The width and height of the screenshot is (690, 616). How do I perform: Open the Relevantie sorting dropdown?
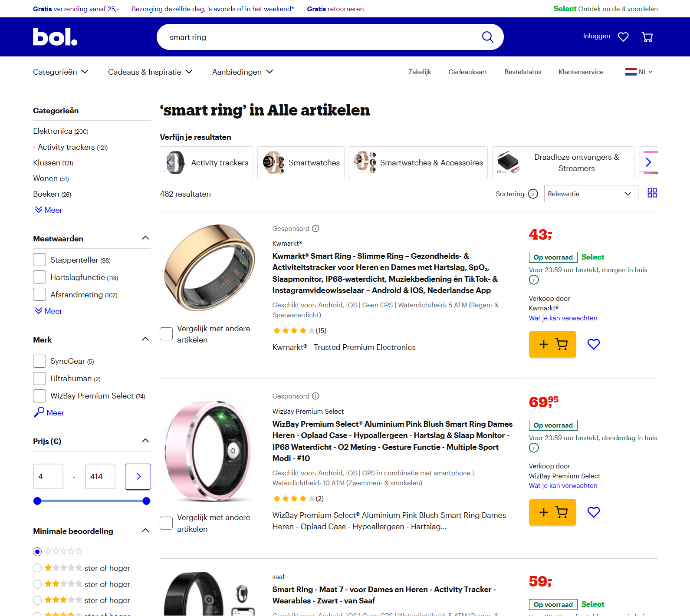(591, 194)
